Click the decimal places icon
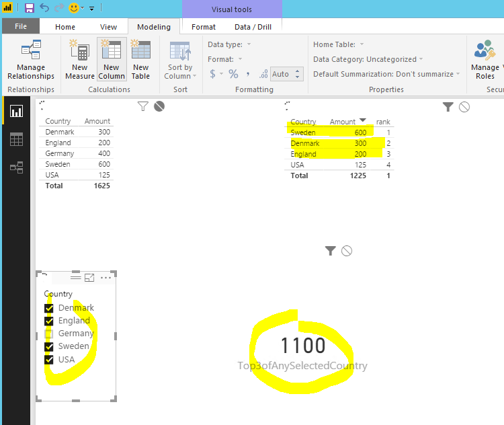Screen dimensions: 504x425 tap(263, 75)
